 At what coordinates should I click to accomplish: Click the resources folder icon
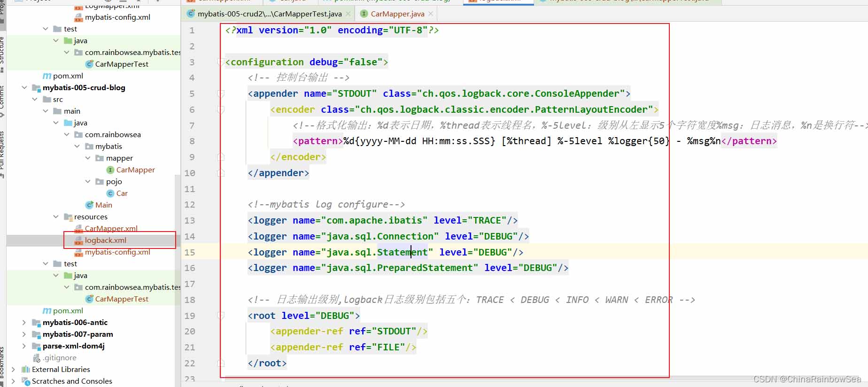pyautogui.click(x=68, y=217)
